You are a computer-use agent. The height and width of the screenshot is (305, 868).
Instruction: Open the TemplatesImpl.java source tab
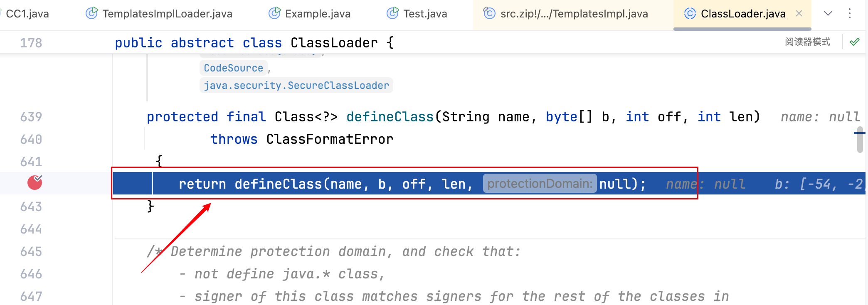coord(574,14)
